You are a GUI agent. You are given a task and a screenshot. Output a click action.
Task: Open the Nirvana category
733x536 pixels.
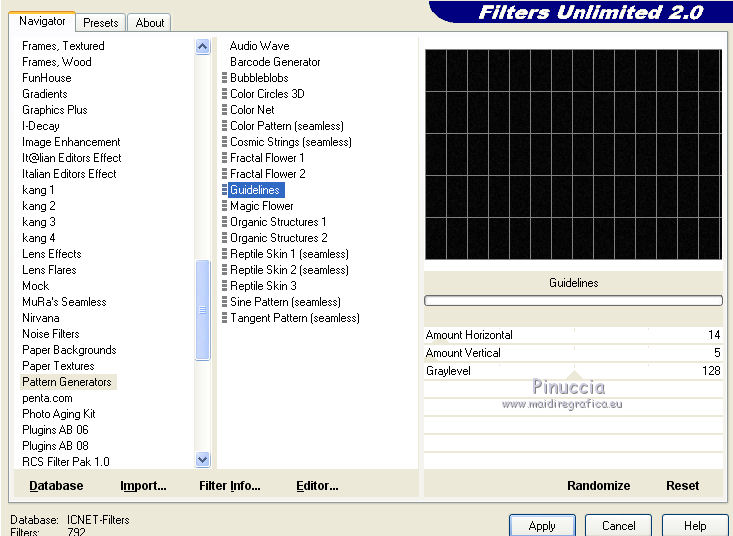coord(41,318)
